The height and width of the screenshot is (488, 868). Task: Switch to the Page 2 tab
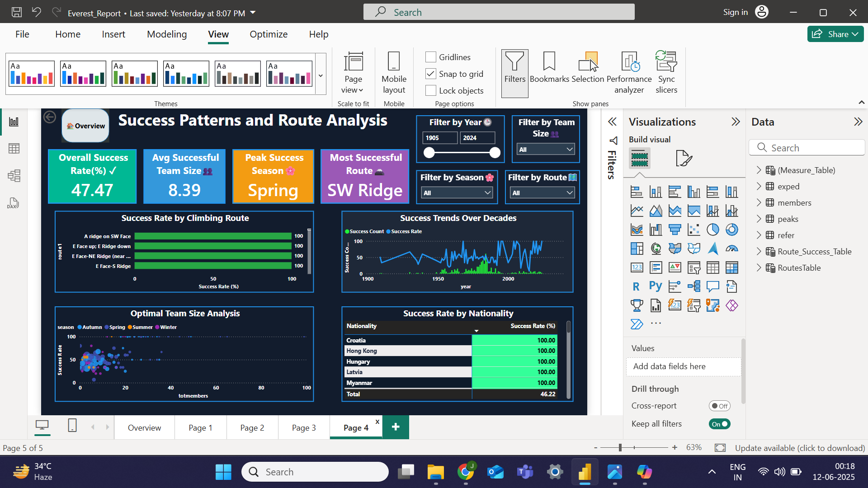click(x=252, y=427)
